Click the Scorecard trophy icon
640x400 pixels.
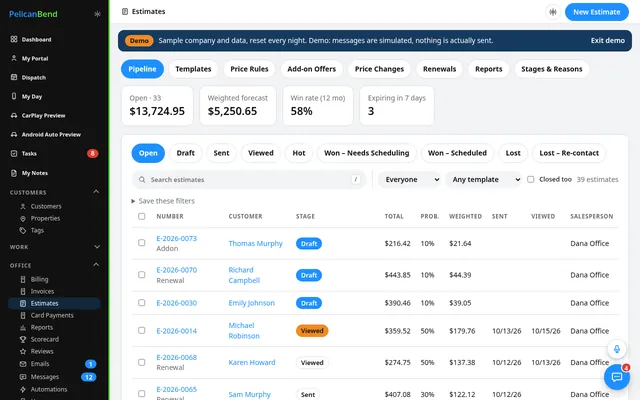point(23,339)
